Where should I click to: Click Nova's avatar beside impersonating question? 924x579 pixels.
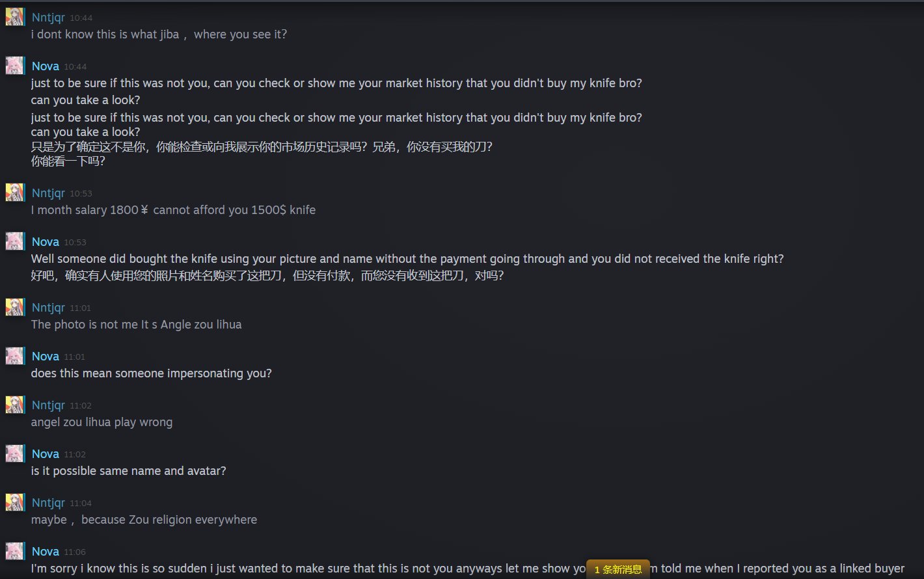click(x=16, y=356)
